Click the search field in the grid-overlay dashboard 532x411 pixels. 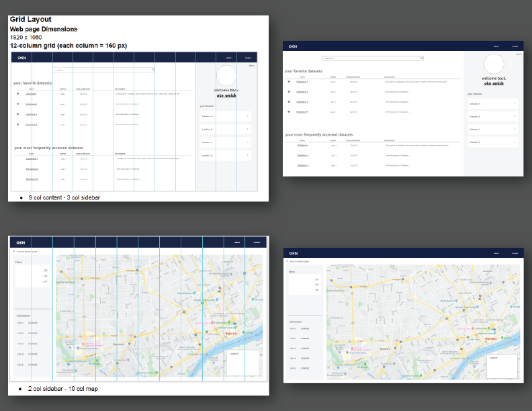click(x=104, y=70)
